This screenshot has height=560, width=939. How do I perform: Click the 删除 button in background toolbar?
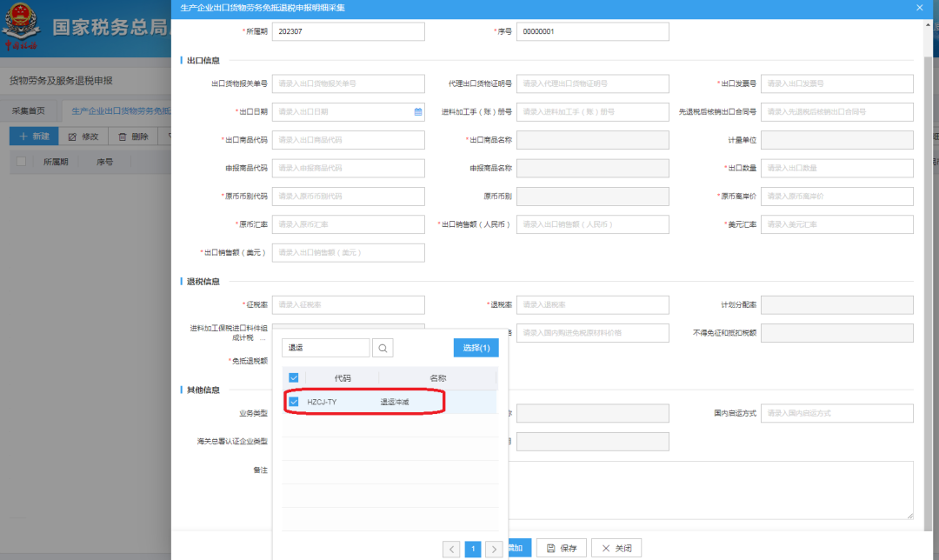coord(133,137)
